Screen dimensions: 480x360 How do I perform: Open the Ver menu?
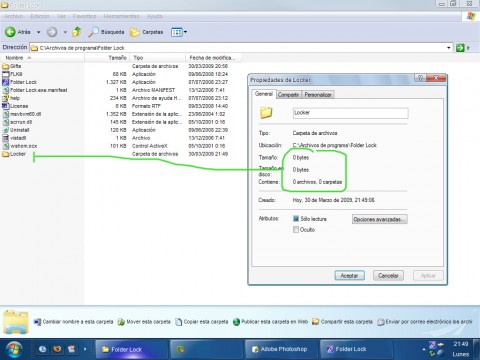click(x=61, y=16)
